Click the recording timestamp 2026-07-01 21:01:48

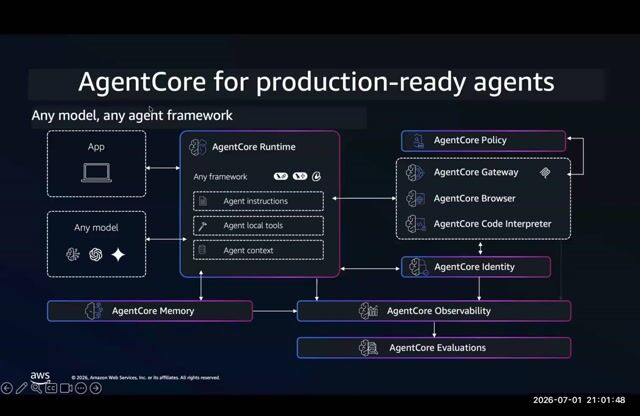pyautogui.click(x=579, y=400)
